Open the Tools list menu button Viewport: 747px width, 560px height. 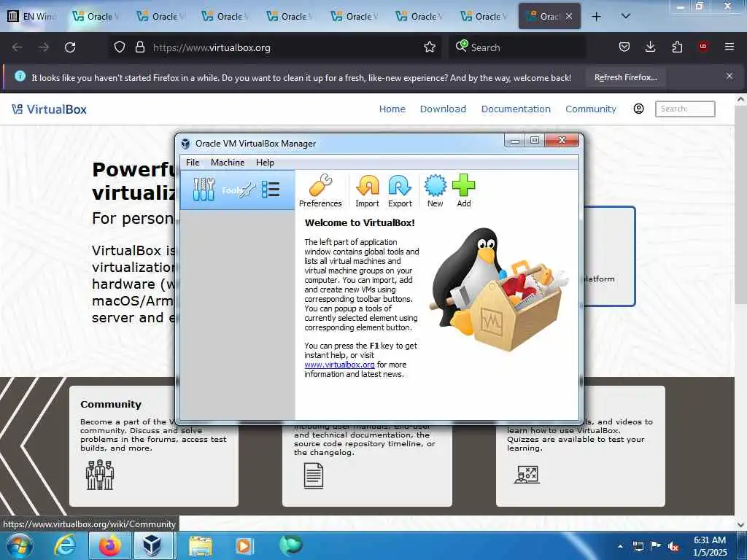(271, 190)
